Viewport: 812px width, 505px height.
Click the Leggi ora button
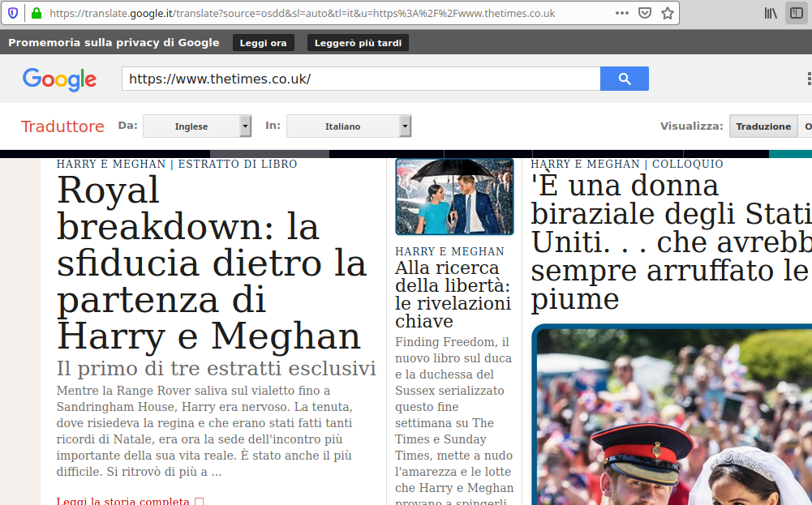(263, 43)
